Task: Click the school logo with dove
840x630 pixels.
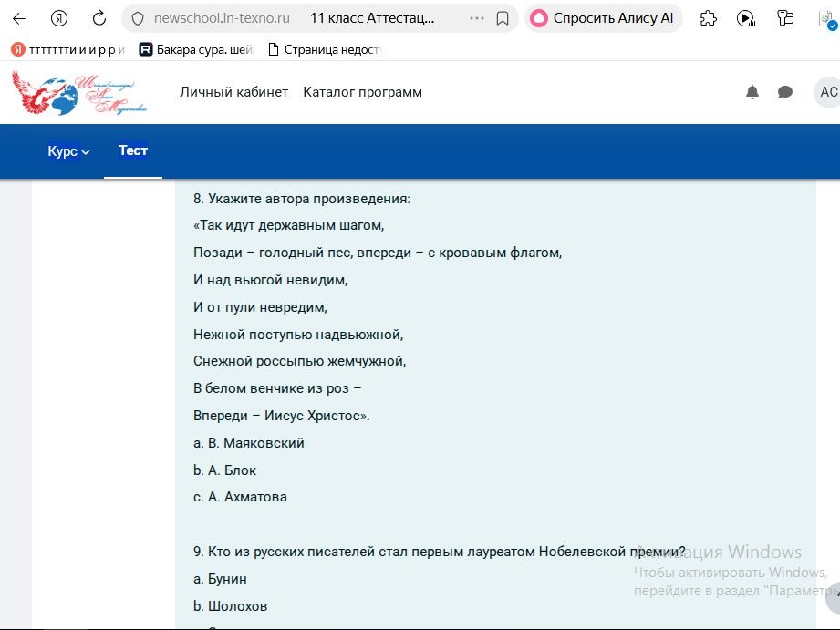Action: pyautogui.click(x=79, y=92)
